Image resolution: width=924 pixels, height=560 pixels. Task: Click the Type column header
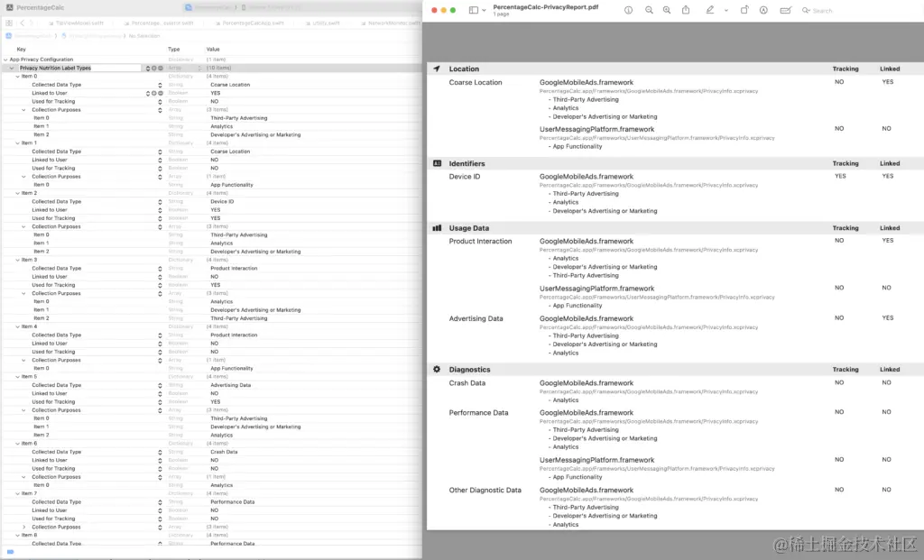point(174,50)
